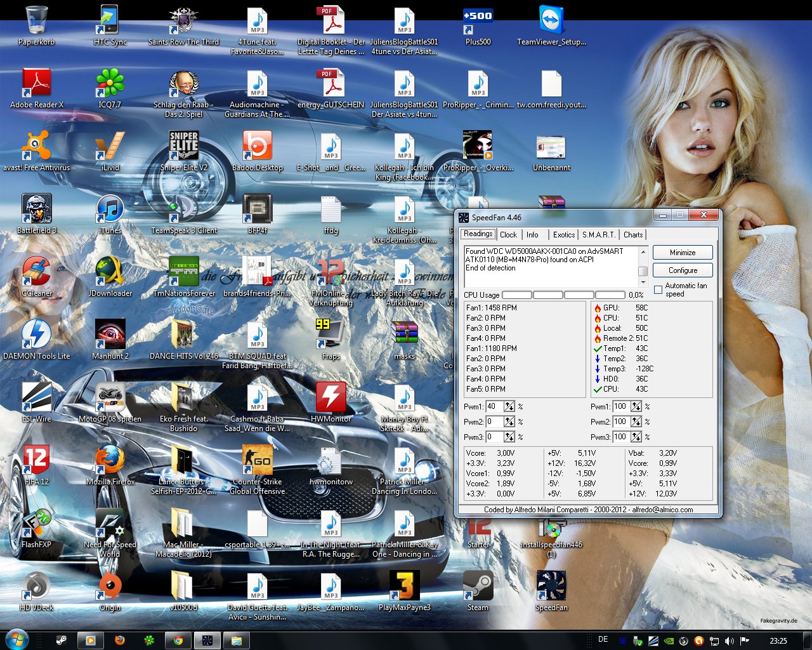The image size is (812, 650).
Task: Select the DAEMON Tools Lite icon
Action: (36, 340)
